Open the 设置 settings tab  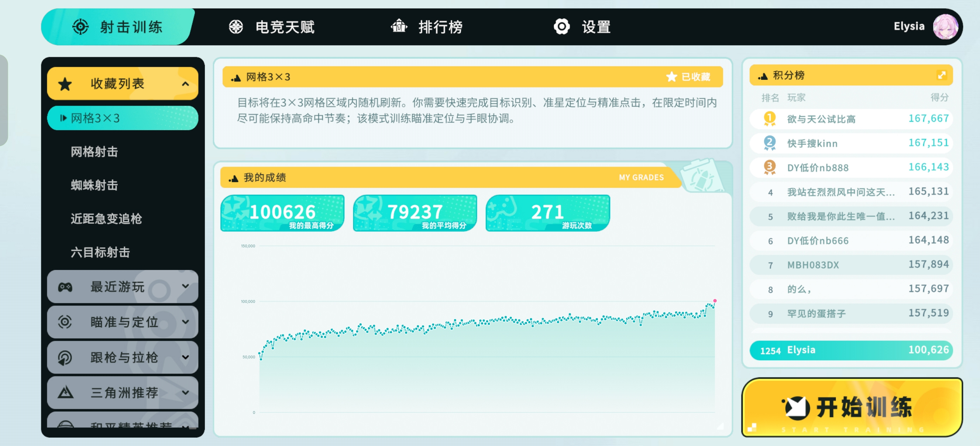tap(582, 27)
